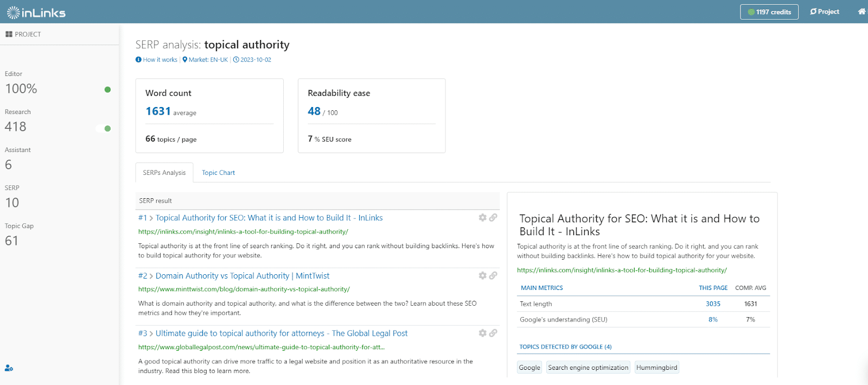Image resolution: width=868 pixels, height=385 pixels.
Task: Click the green Editor status dot
Action: click(107, 90)
